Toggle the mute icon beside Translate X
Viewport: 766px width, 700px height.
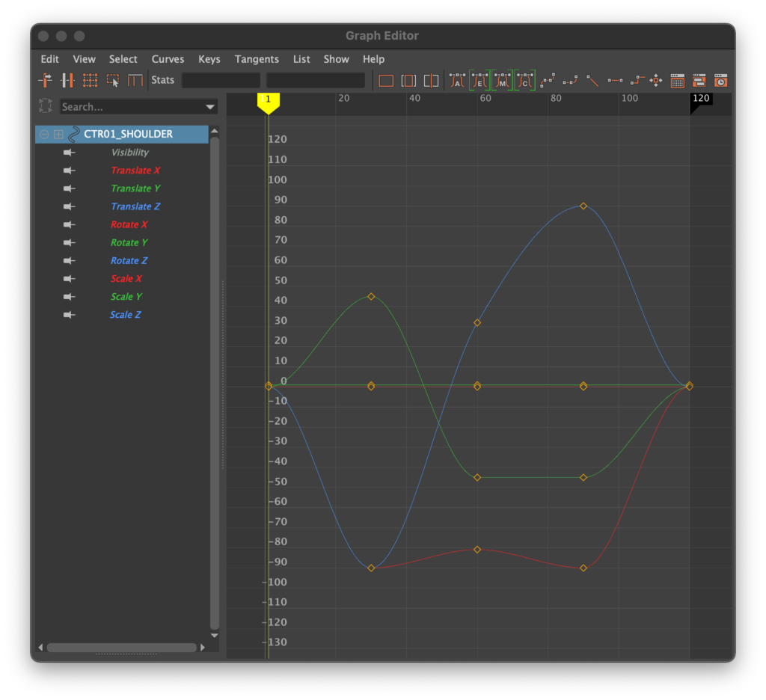pos(70,171)
